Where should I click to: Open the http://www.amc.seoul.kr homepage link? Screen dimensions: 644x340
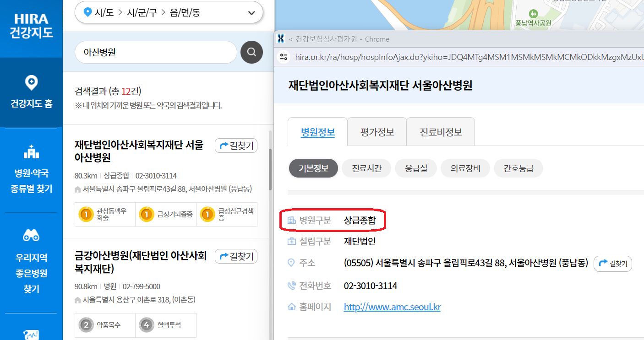[x=392, y=307]
